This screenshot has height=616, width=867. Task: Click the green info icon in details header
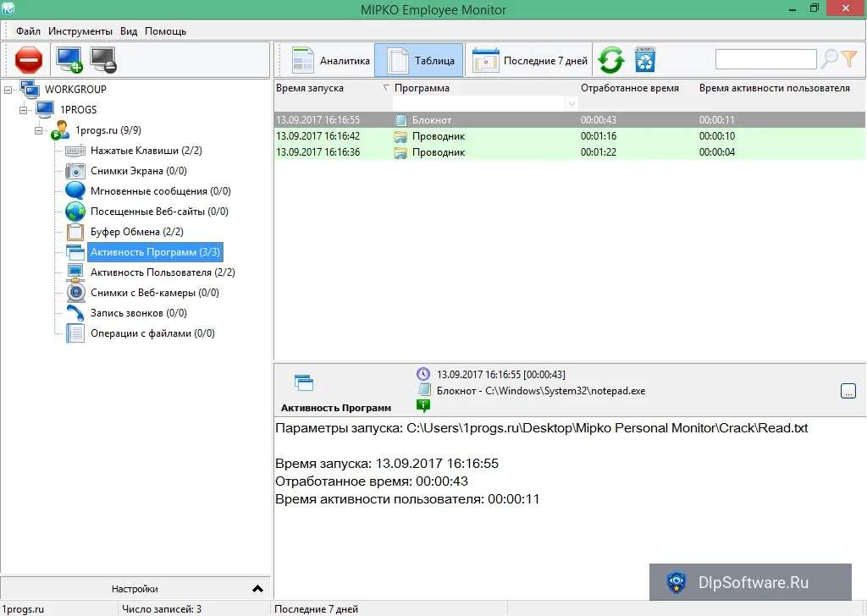point(423,406)
